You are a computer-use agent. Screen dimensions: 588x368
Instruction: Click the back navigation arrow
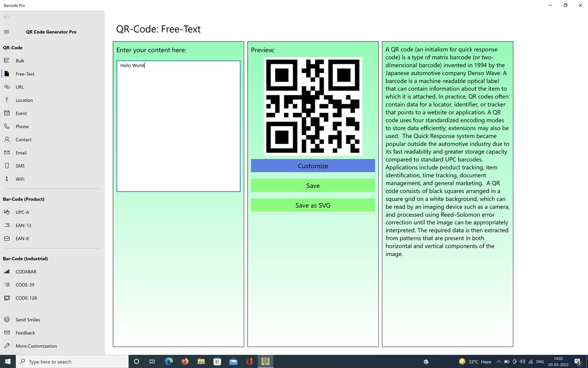pyautogui.click(x=7, y=17)
